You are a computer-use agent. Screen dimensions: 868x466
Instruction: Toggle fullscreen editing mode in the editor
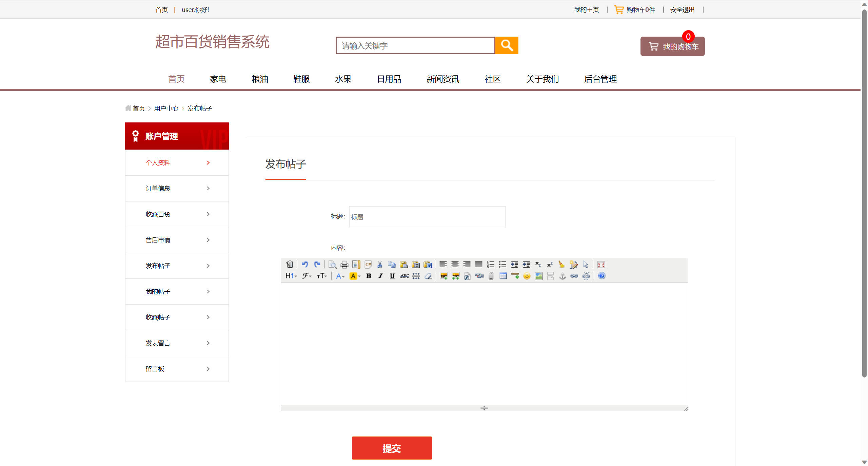coord(601,265)
